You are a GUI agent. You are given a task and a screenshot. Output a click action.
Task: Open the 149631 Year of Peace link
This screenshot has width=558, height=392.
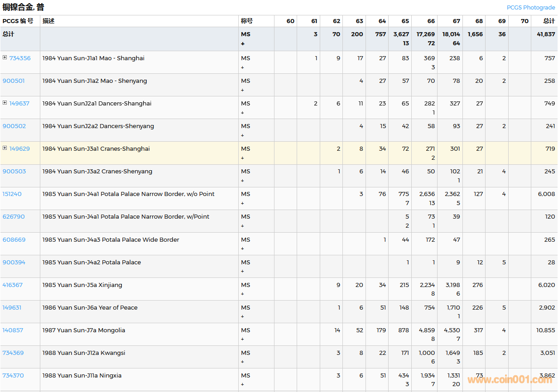(x=12, y=308)
